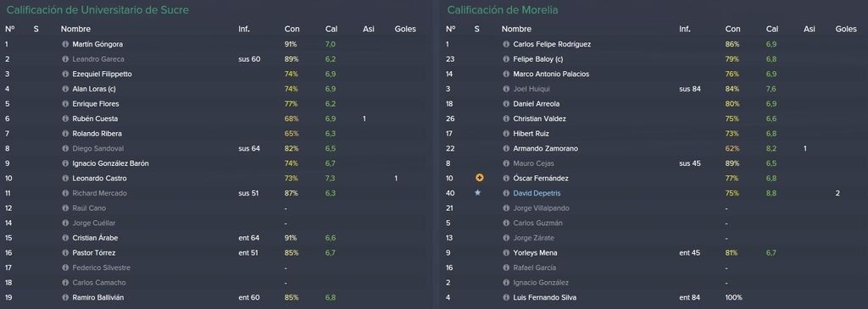The width and height of the screenshot is (868, 309).
Task: Open info icon for Carlos Felipe Rodríguez
Action: (x=506, y=44)
